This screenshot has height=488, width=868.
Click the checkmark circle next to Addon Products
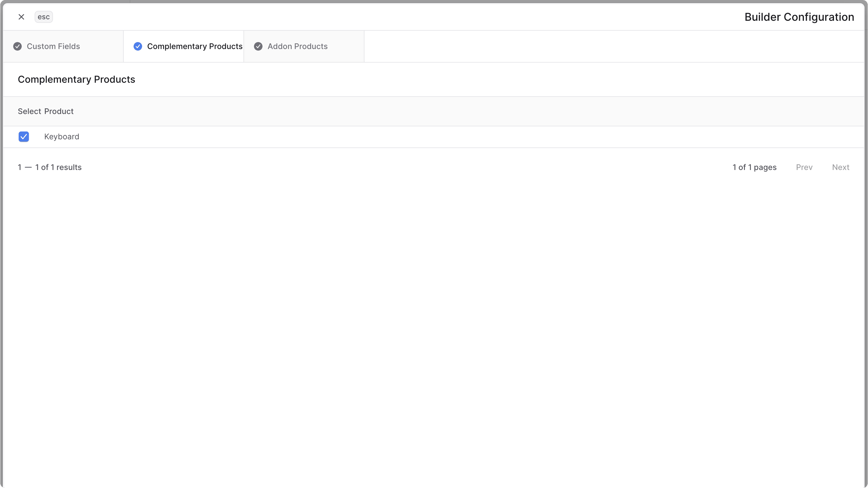[x=258, y=46]
